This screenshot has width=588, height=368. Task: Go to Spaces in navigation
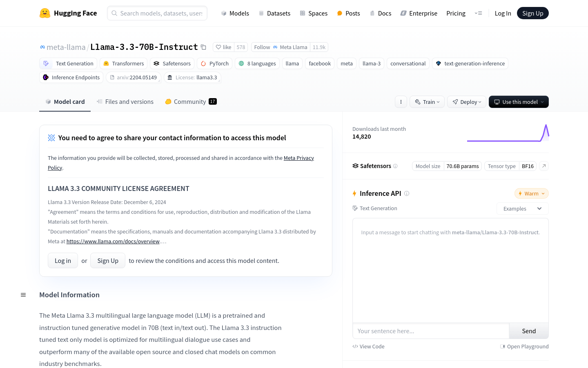[x=314, y=13]
